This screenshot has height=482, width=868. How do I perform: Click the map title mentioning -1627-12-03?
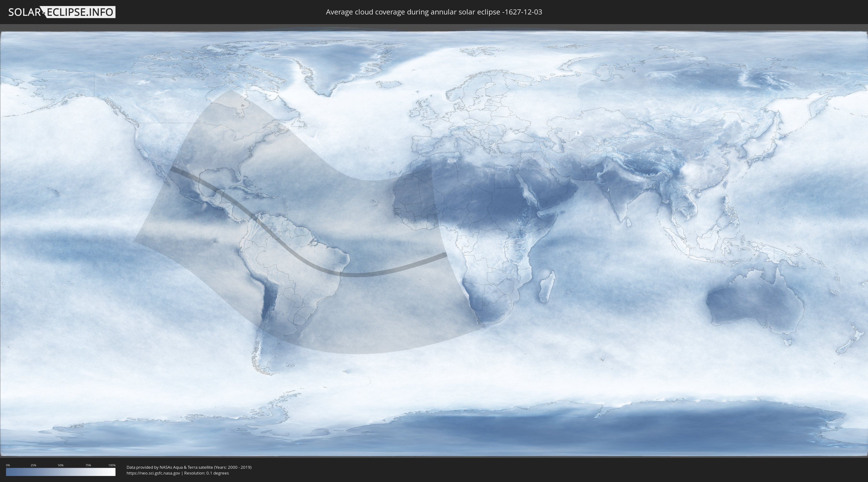434,12
